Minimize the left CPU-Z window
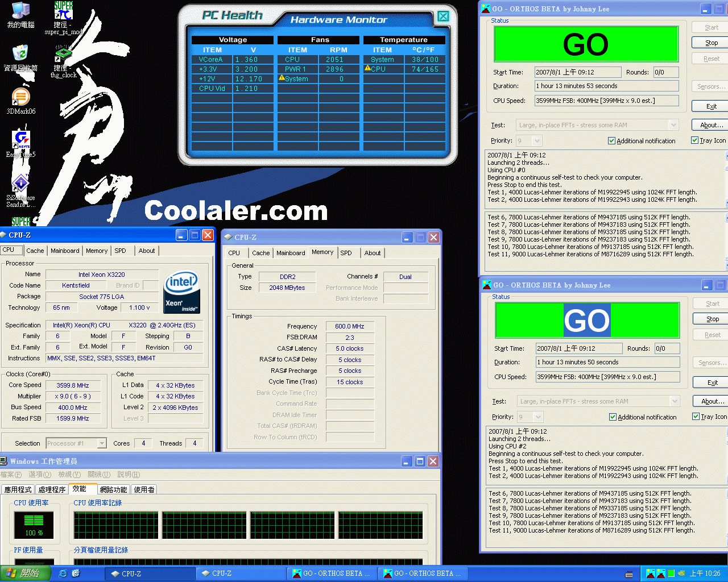This screenshot has width=728, height=582. (181, 235)
